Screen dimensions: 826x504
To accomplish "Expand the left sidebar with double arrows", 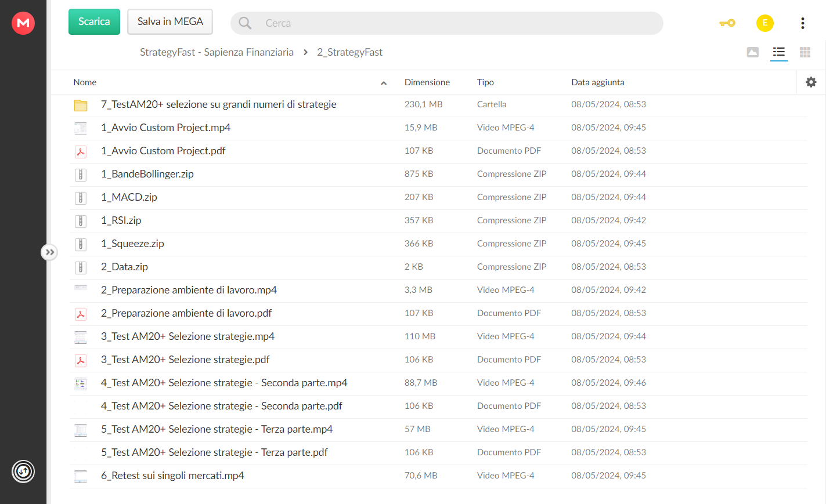I will point(49,252).
